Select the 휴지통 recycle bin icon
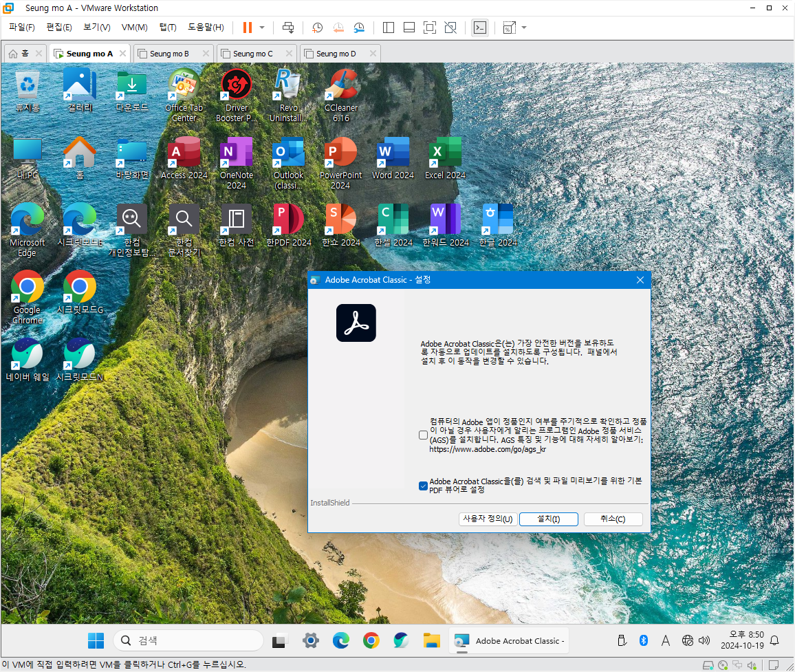Image resolution: width=795 pixels, height=672 pixels. pyautogui.click(x=28, y=91)
